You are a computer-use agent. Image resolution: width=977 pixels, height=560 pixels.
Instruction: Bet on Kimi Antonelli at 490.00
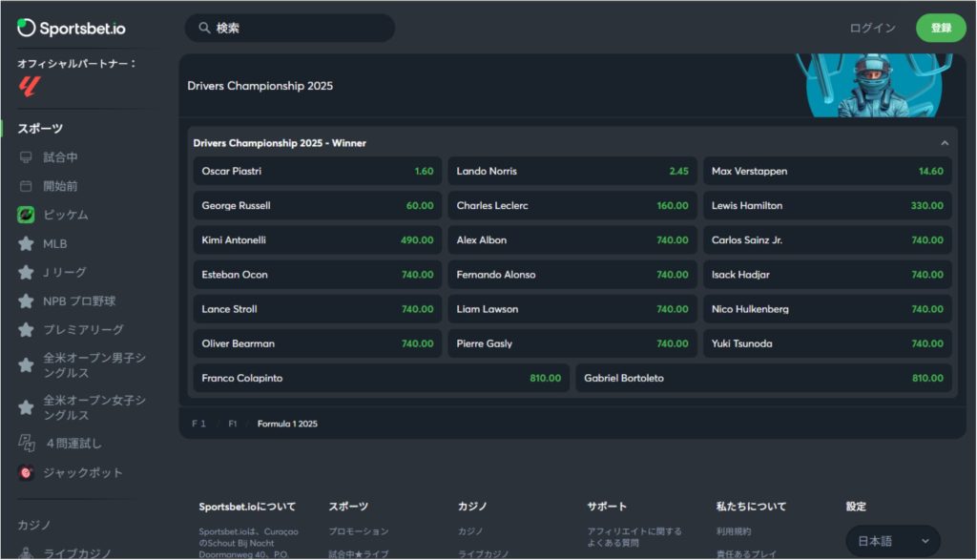pyautogui.click(x=317, y=239)
